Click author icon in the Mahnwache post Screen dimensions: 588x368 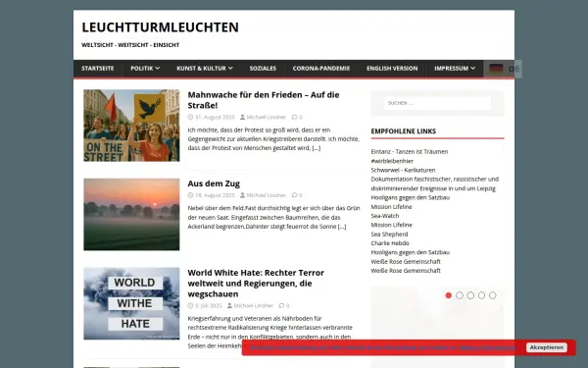click(x=242, y=117)
